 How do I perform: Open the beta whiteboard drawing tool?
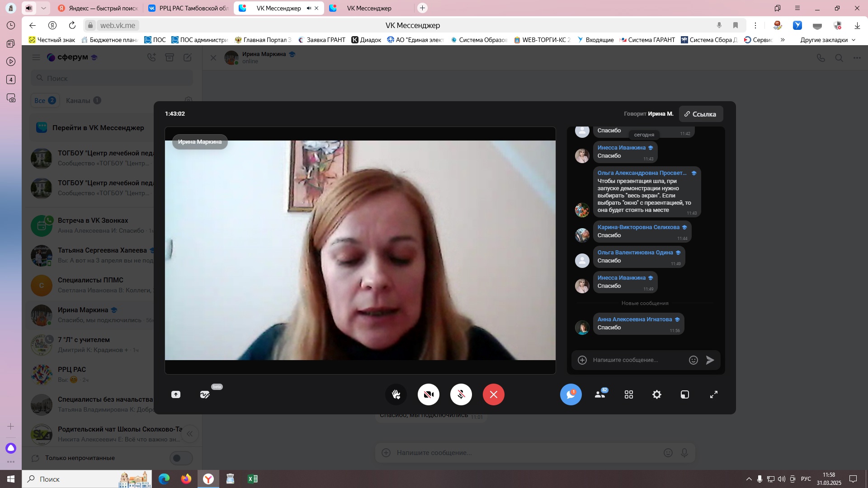205,394
